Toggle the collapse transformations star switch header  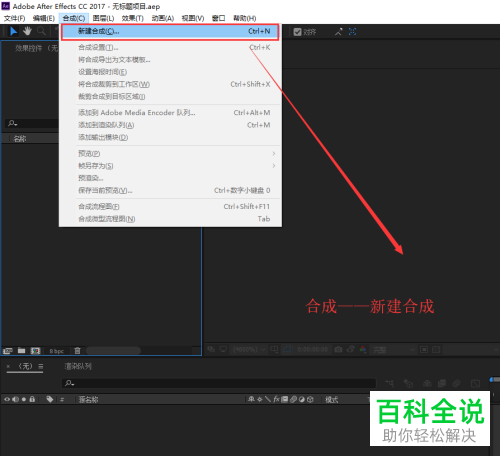click(260, 399)
